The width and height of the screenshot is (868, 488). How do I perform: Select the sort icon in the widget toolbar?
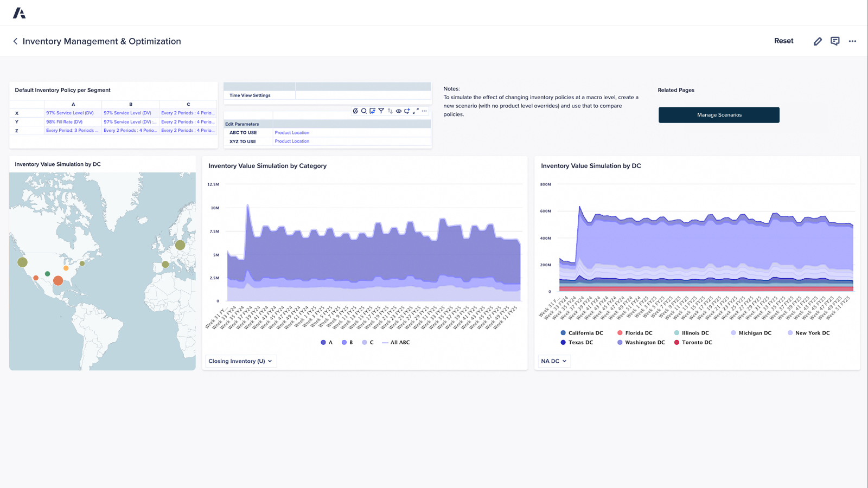point(390,111)
